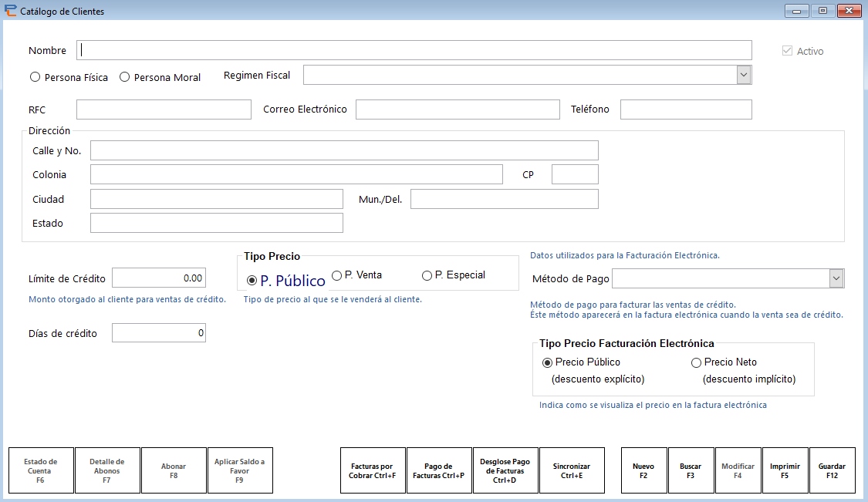The height and width of the screenshot is (502, 868).
Task: Choose P. Público price type
Action: click(x=252, y=281)
